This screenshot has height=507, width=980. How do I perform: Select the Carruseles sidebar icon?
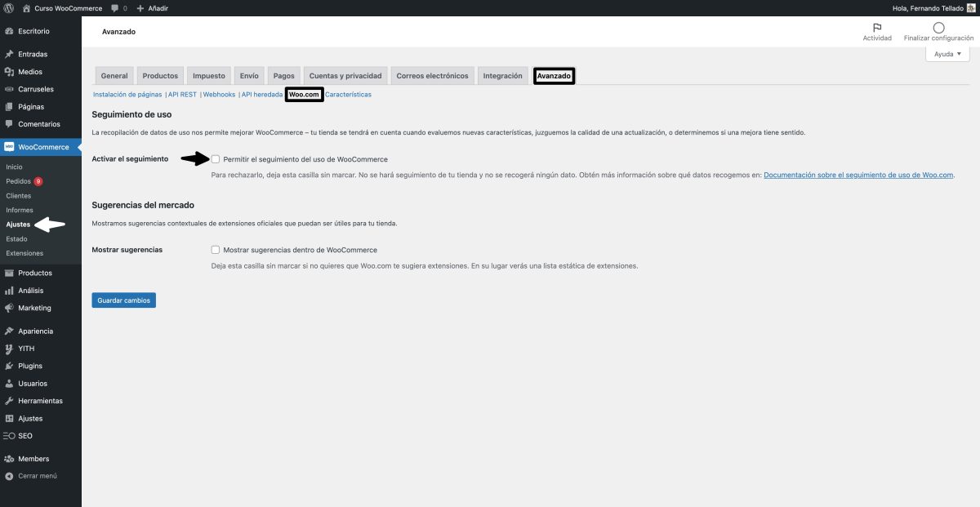[10, 89]
